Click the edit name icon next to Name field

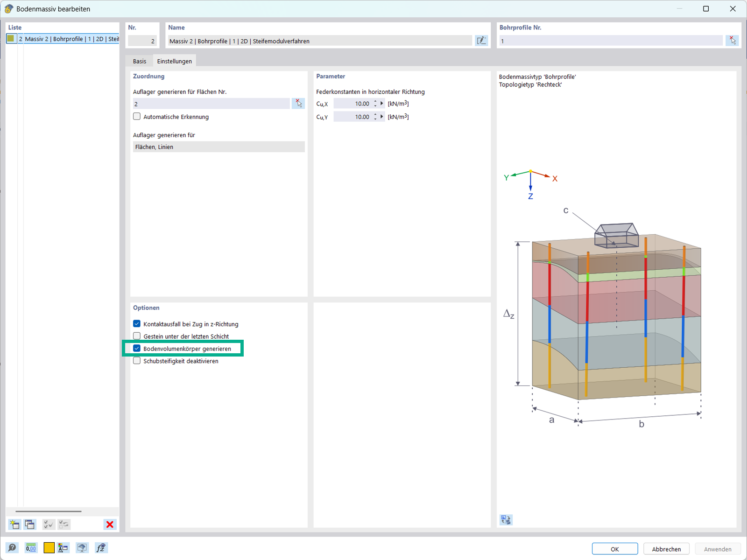pos(481,41)
